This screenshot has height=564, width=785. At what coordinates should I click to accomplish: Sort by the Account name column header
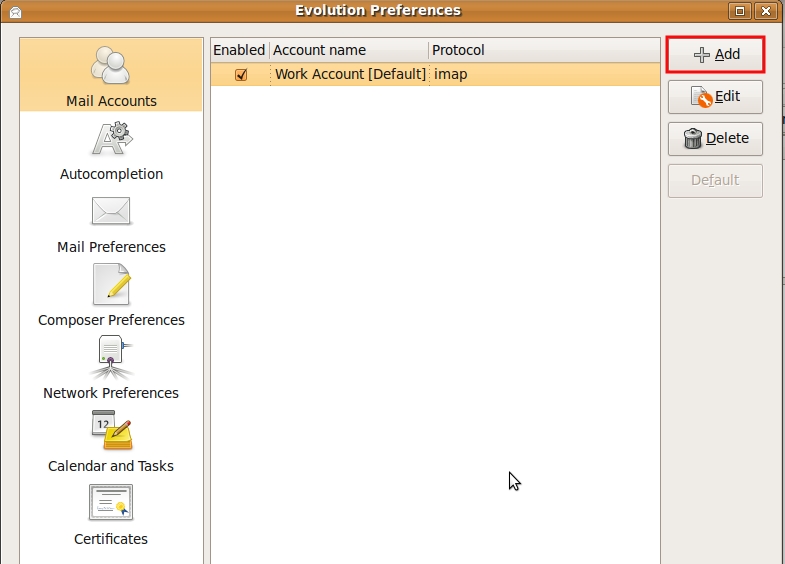[349, 50]
